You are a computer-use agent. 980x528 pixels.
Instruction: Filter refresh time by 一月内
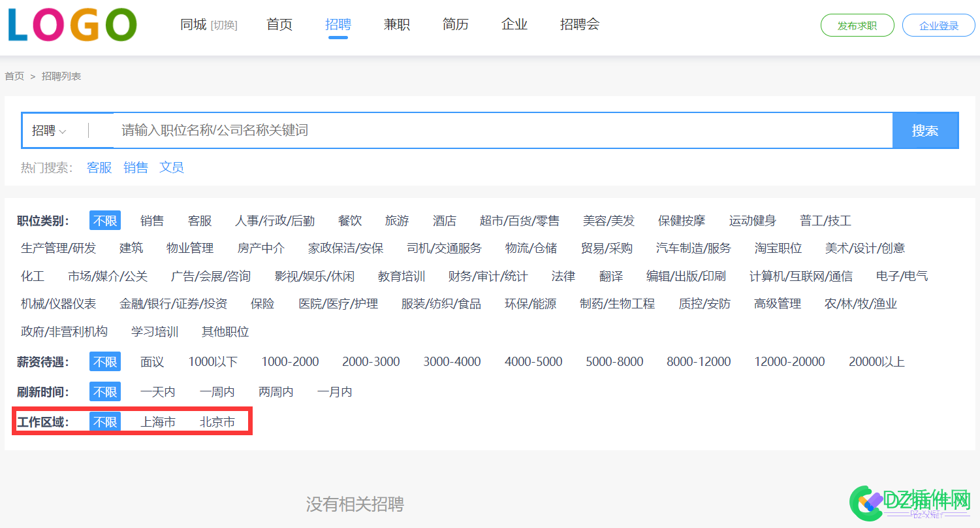[x=335, y=392]
